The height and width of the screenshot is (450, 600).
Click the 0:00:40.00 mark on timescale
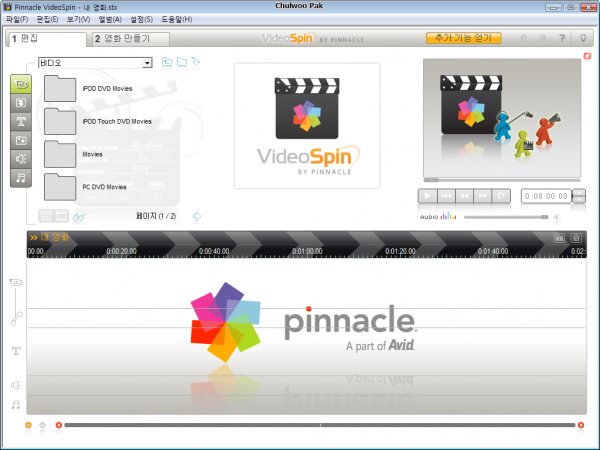[x=214, y=251]
